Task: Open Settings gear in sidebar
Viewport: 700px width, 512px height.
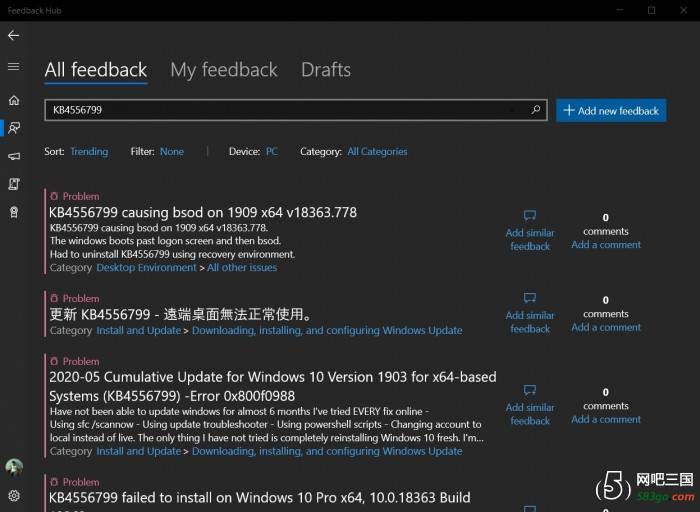Action: pyautogui.click(x=14, y=495)
